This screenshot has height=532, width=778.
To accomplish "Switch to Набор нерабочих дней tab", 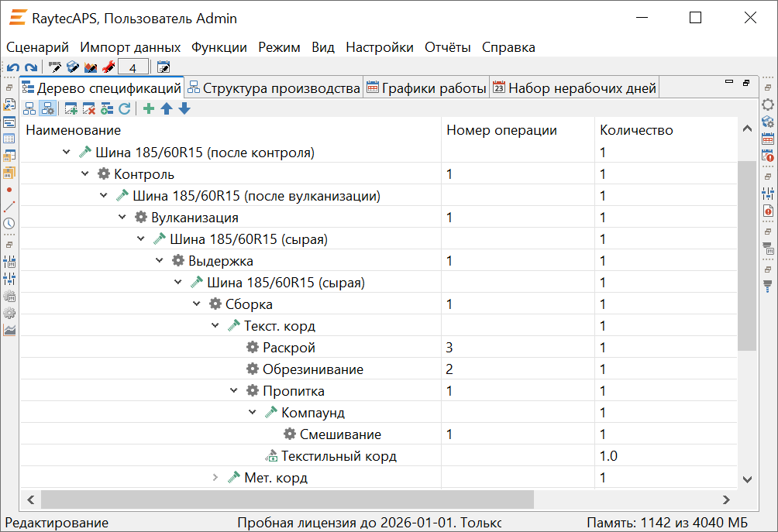I will pos(574,88).
